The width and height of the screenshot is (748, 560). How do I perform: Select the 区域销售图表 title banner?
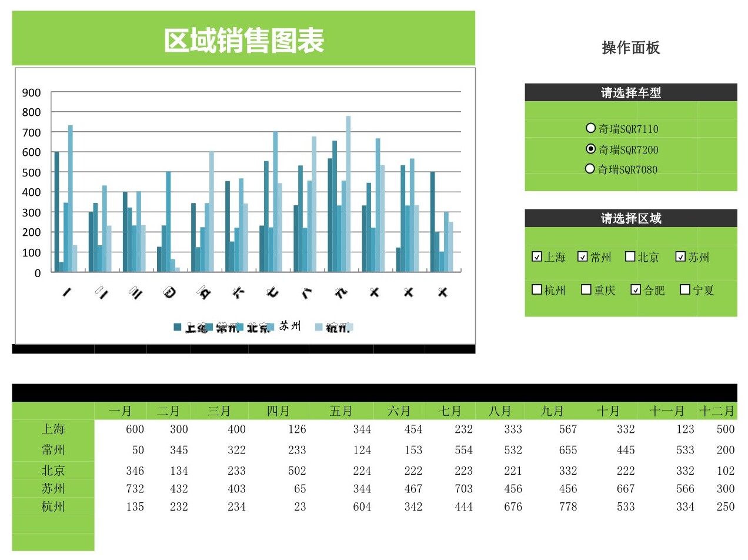pos(243,40)
